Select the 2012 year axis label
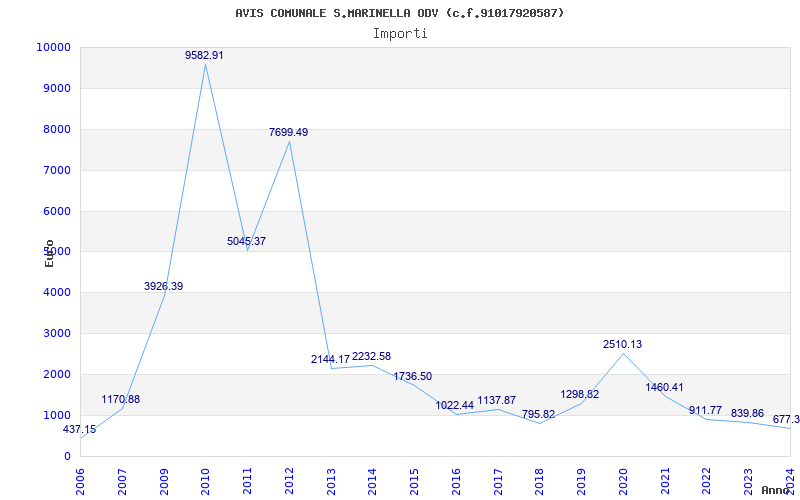This screenshot has width=800, height=500. [x=289, y=482]
